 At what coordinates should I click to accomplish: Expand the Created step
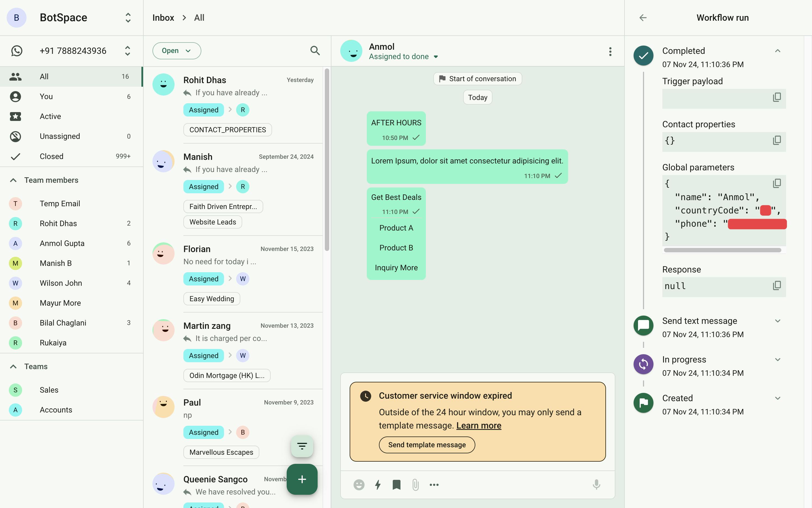pos(777,398)
